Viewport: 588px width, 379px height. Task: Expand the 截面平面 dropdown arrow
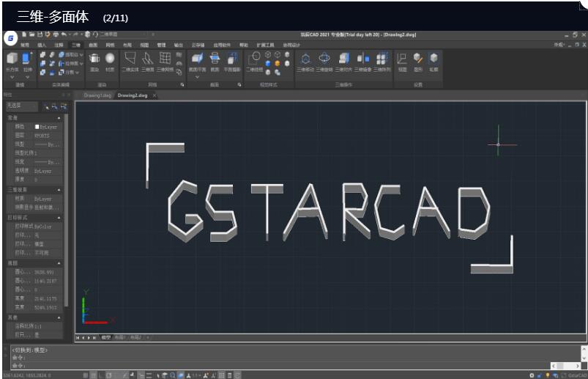coord(197,77)
